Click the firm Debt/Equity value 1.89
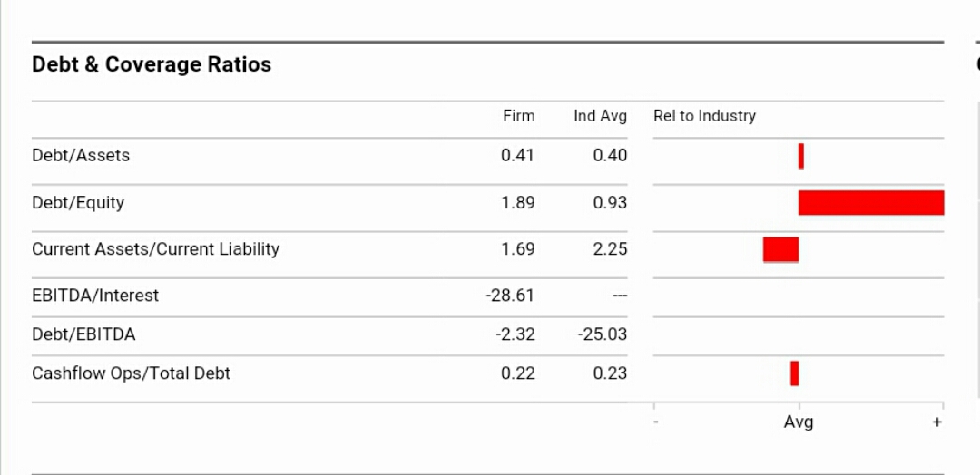This screenshot has height=475, width=980. click(x=518, y=203)
